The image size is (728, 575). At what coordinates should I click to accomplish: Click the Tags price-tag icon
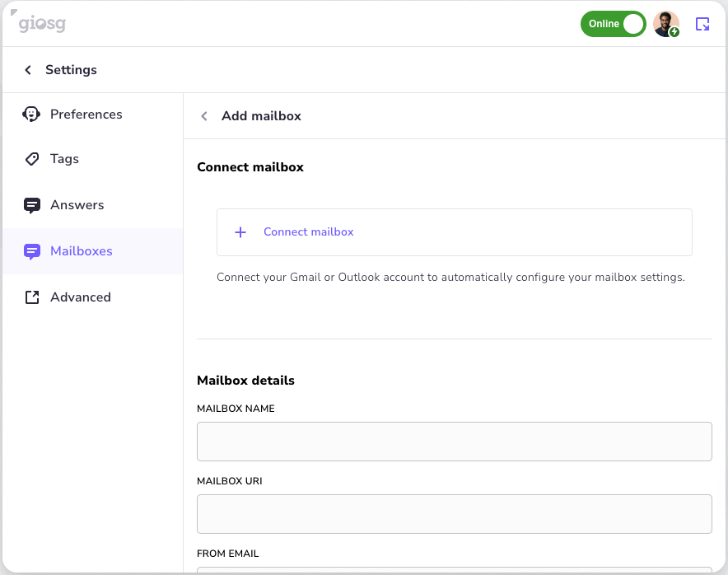coord(30,158)
